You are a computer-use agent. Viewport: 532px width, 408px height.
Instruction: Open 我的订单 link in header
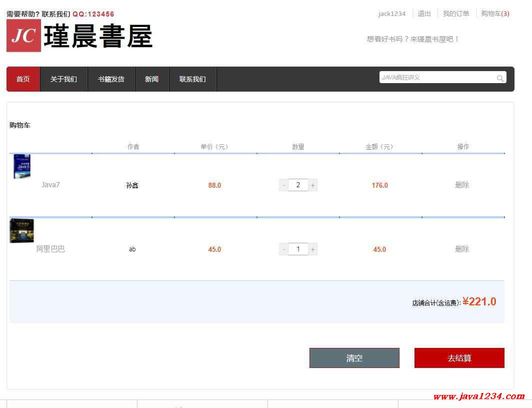pyautogui.click(x=456, y=14)
